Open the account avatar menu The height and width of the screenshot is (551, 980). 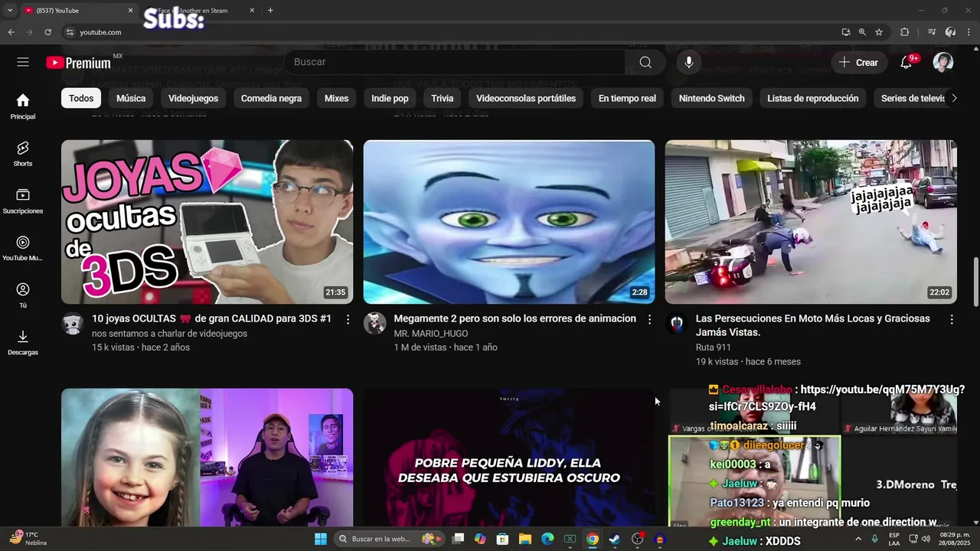943,63
